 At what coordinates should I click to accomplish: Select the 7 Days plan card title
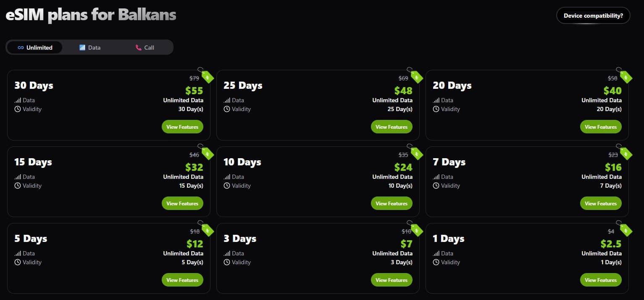449,162
